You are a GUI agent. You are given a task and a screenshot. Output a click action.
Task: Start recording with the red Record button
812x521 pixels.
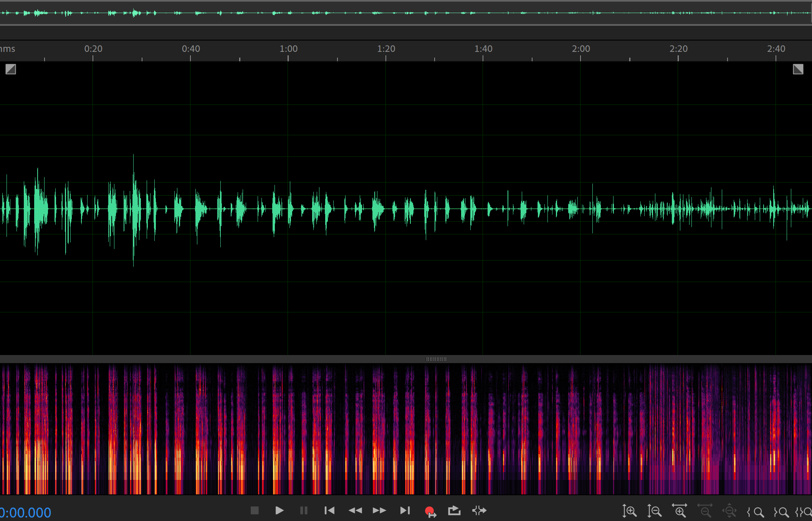[x=430, y=511]
